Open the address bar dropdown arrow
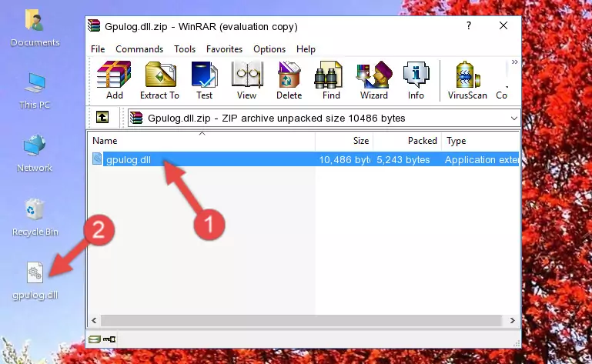 (x=513, y=119)
